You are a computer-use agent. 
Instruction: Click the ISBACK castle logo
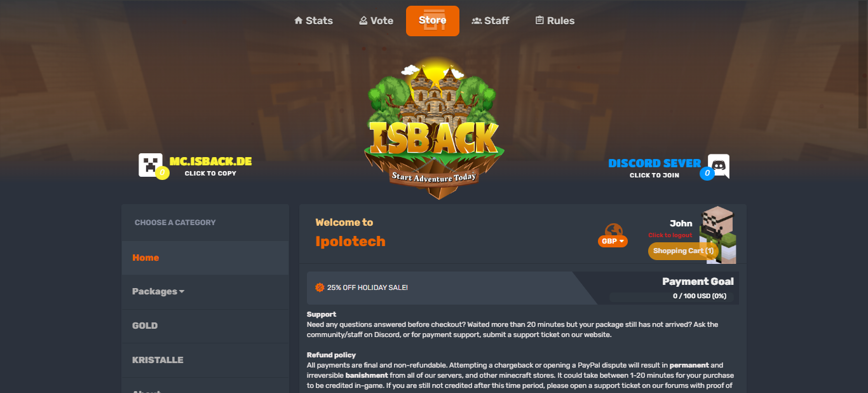click(x=434, y=129)
